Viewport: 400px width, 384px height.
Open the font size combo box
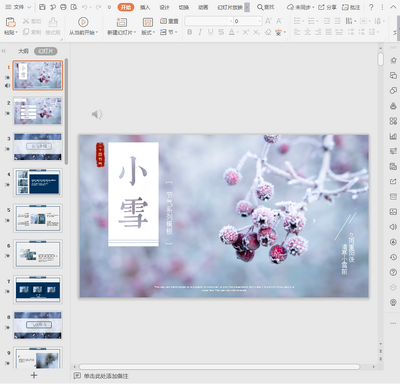pyautogui.click(x=248, y=21)
